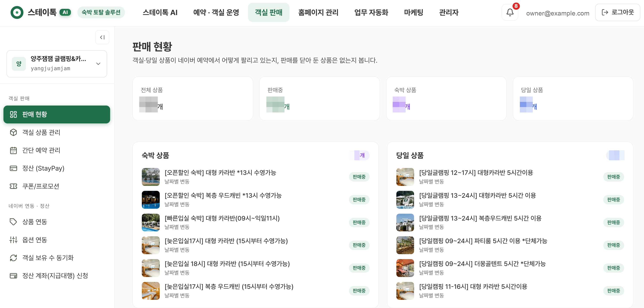The width and height of the screenshot is (644, 308).
Task: Open the 업무 자동화 menu
Action: point(371,12)
